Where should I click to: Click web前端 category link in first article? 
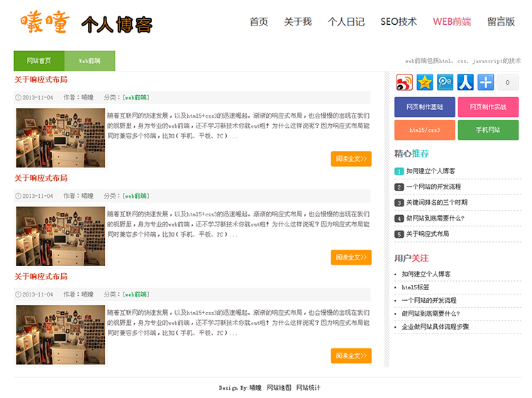[135, 98]
